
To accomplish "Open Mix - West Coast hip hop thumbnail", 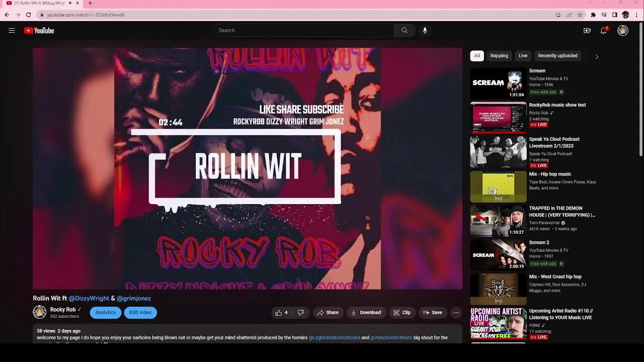I will coord(498,289).
